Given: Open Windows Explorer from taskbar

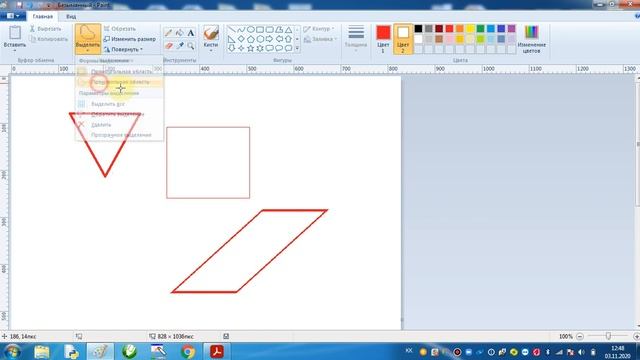Looking at the screenshot, I should pyautogui.click(x=42, y=351).
